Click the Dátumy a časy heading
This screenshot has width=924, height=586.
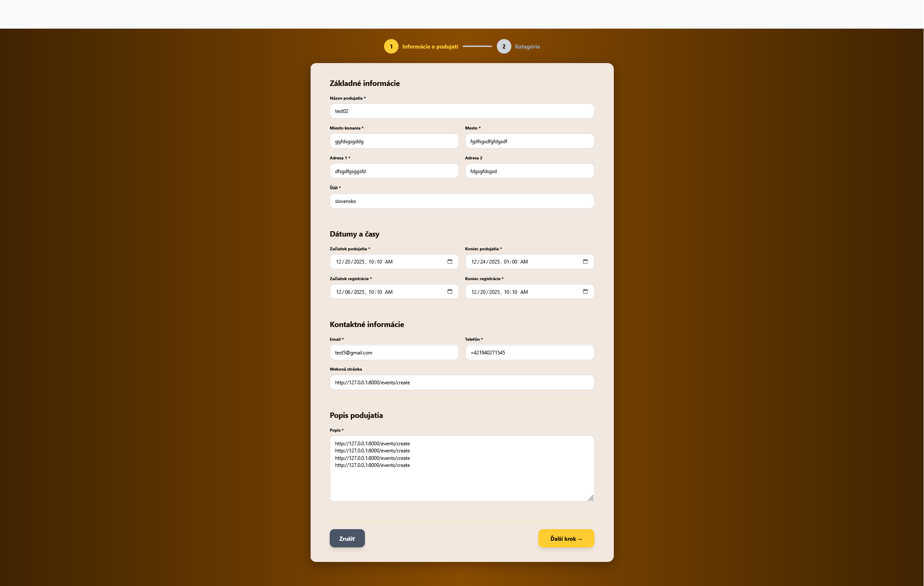coord(355,234)
